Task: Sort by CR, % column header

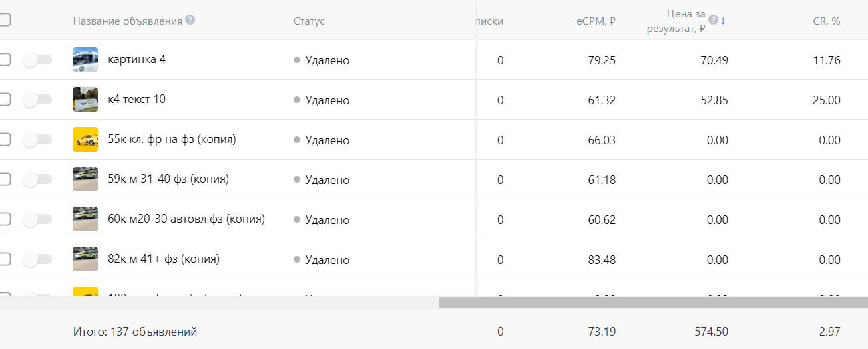Action: pos(827,21)
